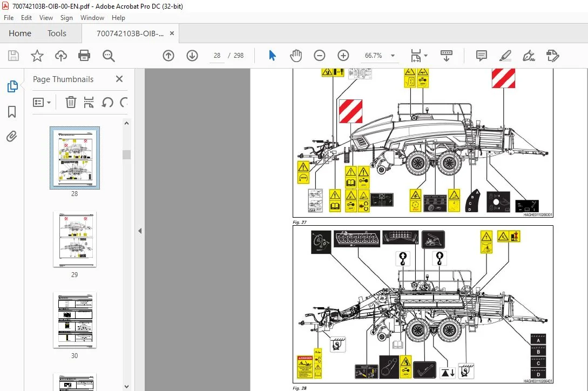Open the Bookmarks sidebar icon
This screenshot has width=588, height=391.
(x=12, y=111)
